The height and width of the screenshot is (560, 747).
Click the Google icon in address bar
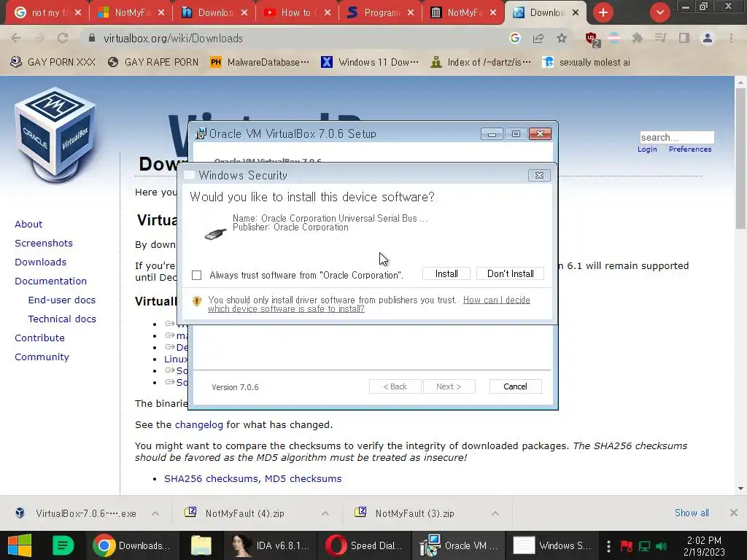click(514, 39)
